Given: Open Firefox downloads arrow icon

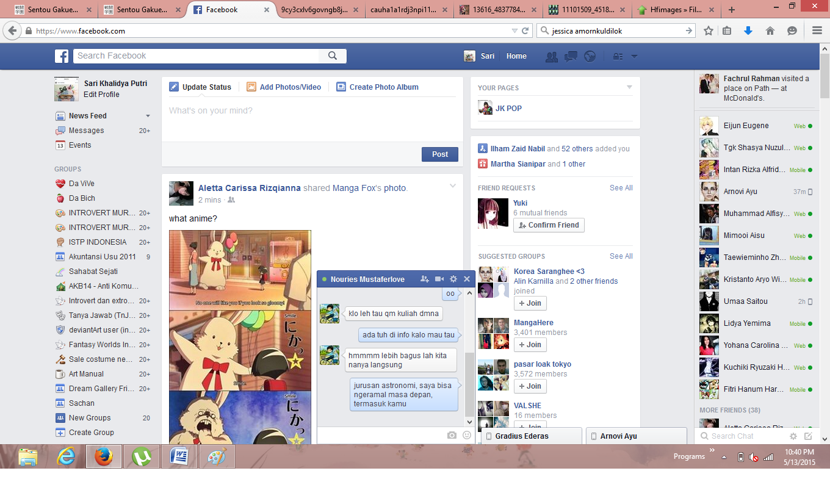Looking at the screenshot, I should click(748, 31).
